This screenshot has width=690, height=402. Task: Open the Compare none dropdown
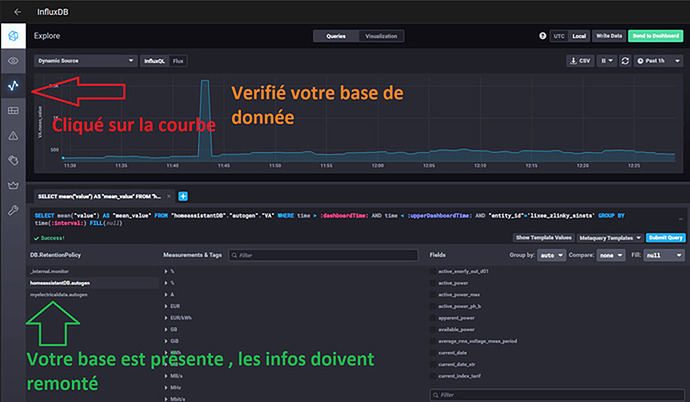pyautogui.click(x=611, y=255)
